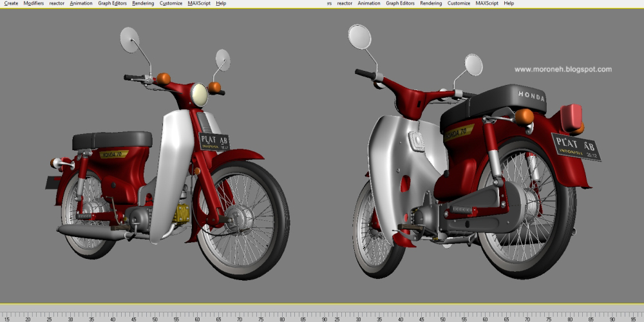Jump to frame 95 on the timeline

(x=633, y=319)
